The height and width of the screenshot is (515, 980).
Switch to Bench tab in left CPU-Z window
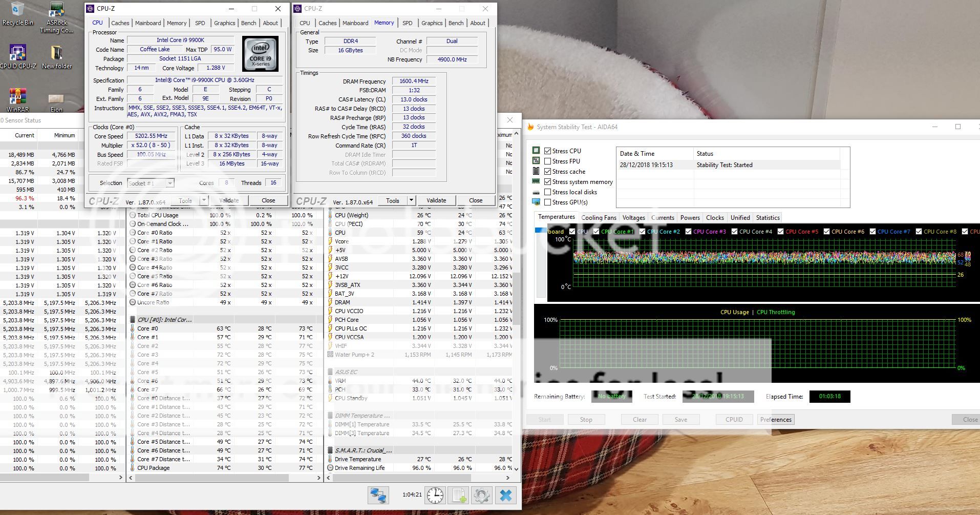pos(249,23)
